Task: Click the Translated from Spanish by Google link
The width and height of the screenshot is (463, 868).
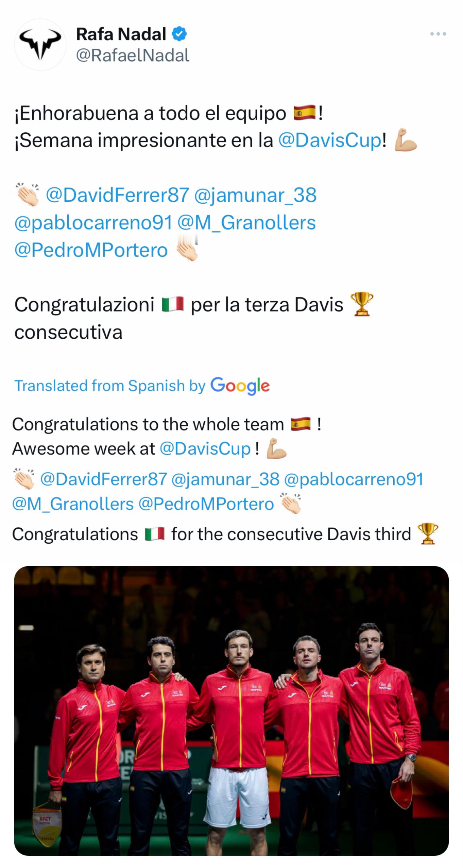Action: [142, 386]
